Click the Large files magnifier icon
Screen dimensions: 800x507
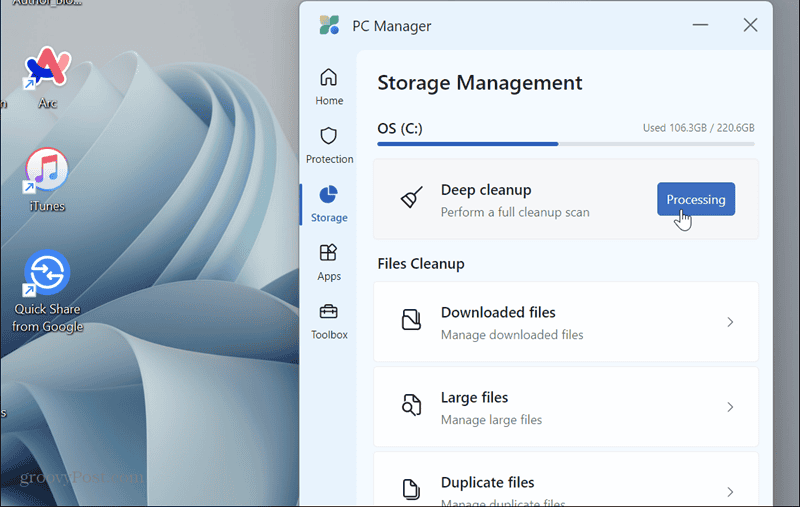[411, 405]
